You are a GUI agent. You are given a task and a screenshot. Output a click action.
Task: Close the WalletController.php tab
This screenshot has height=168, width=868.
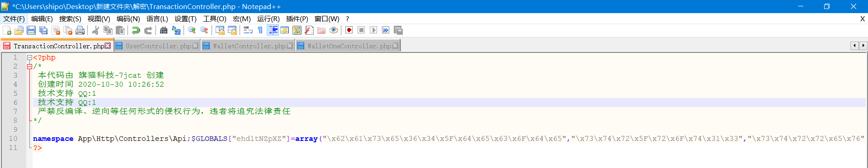pyautogui.click(x=290, y=46)
